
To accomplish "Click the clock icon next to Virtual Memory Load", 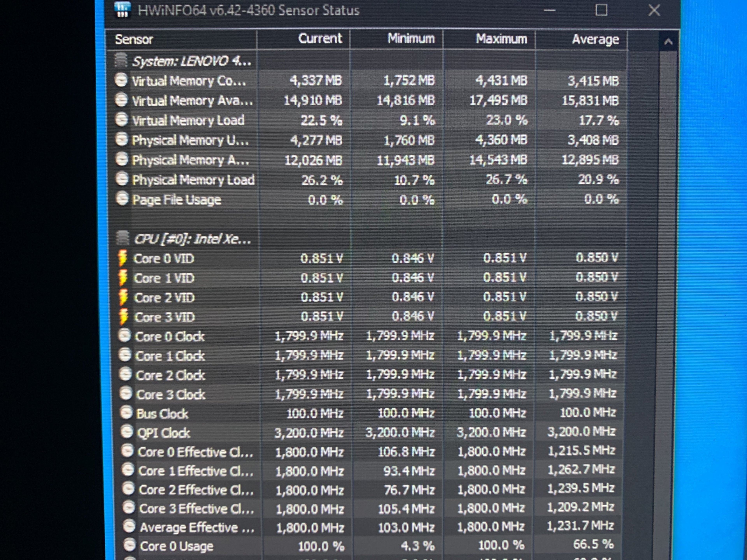I will pos(121,120).
